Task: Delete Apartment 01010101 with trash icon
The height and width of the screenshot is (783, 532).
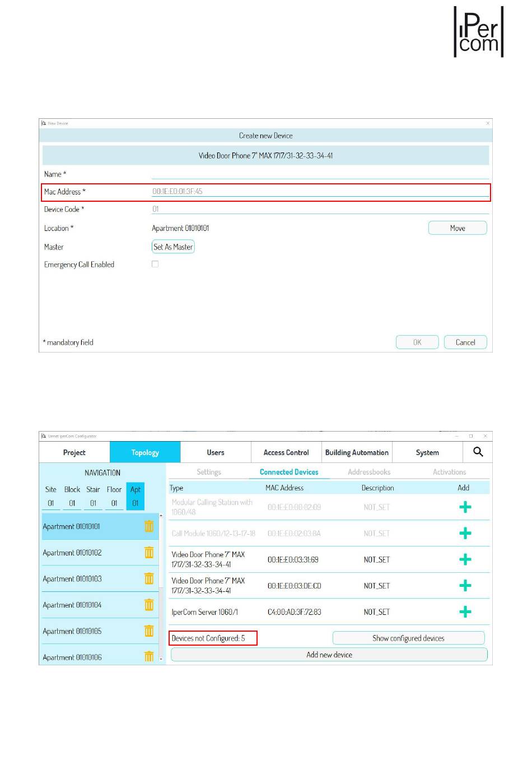Action: click(x=149, y=526)
